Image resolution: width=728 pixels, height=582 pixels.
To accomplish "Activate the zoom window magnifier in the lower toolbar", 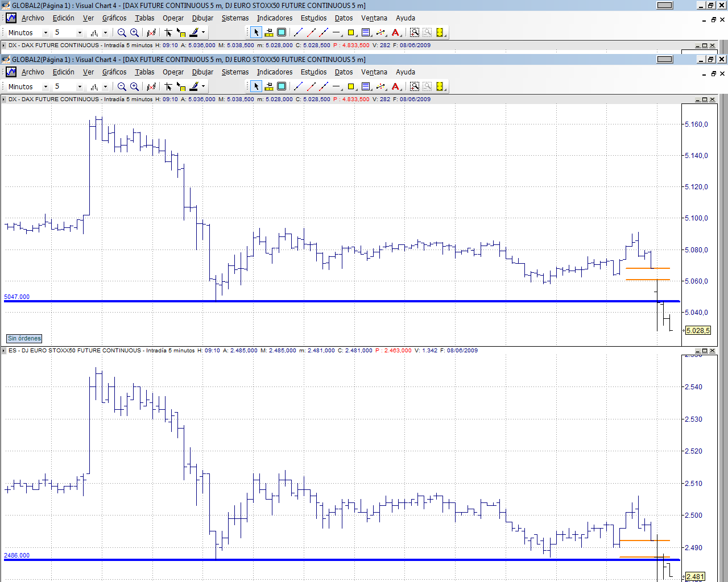I will click(x=415, y=86).
